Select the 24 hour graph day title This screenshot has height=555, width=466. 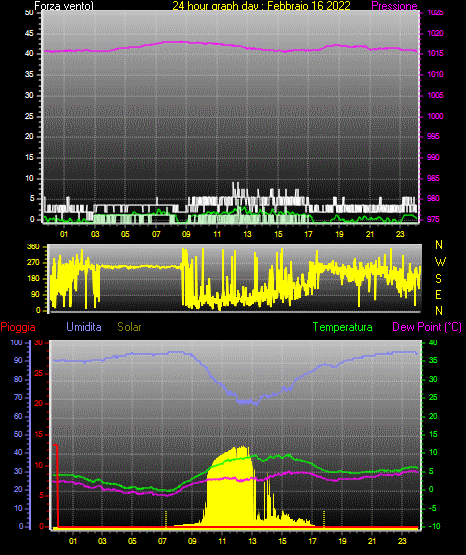tap(261, 6)
